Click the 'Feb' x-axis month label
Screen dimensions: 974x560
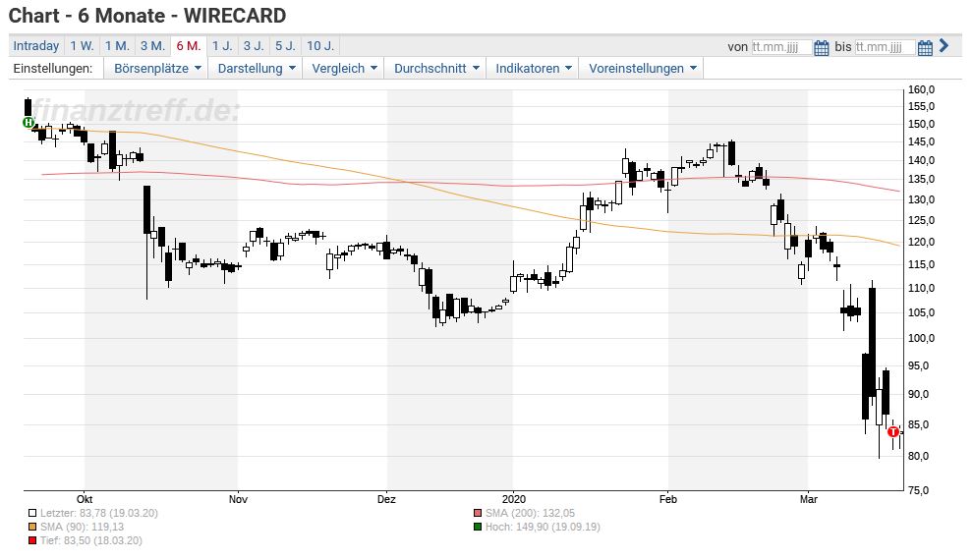667,499
